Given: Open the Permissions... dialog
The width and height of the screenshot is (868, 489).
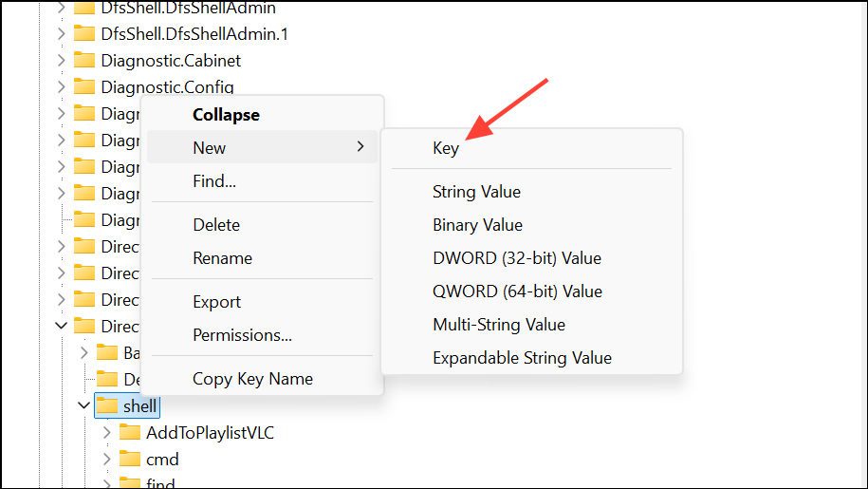Looking at the screenshot, I should (x=242, y=335).
